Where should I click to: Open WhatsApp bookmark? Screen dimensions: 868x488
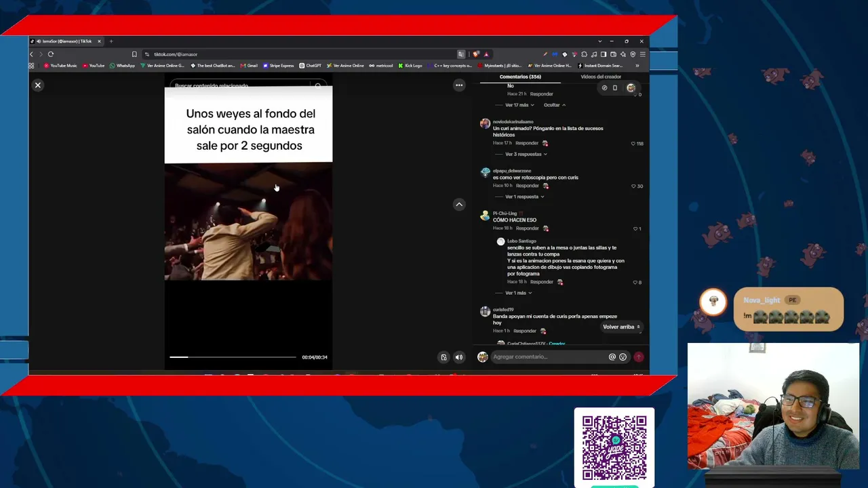tap(122, 66)
